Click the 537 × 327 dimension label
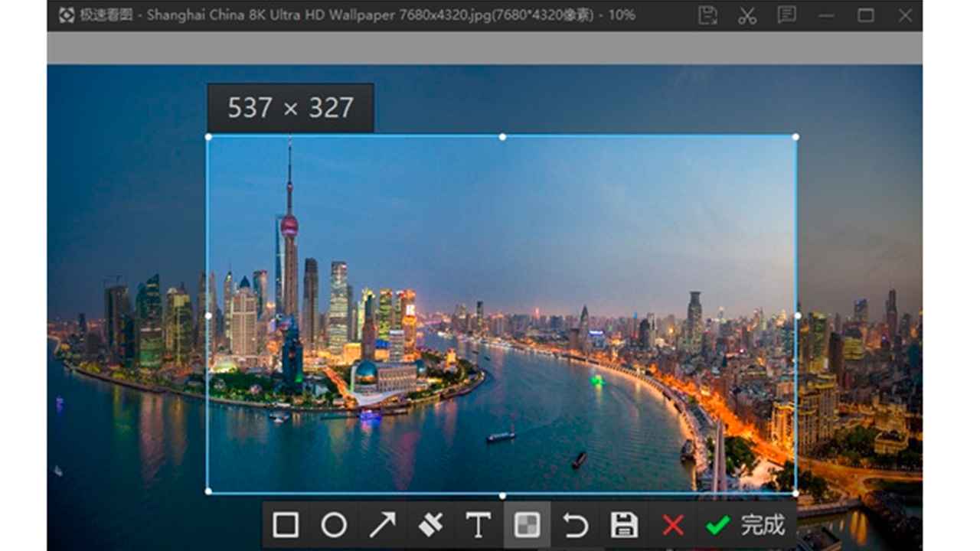The image size is (980, 551). pos(291,107)
